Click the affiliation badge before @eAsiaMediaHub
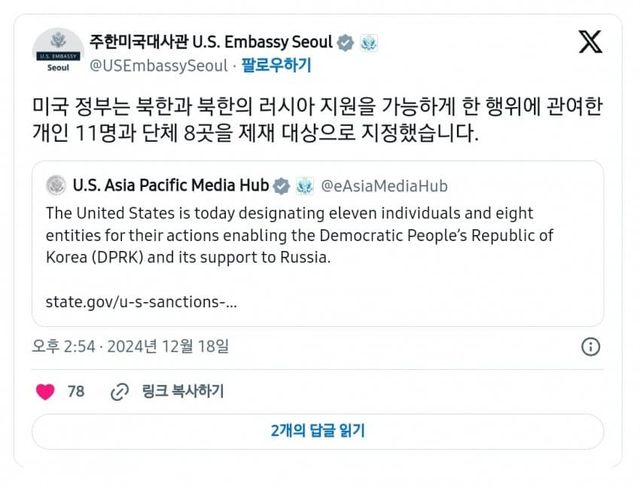The width and height of the screenshot is (640, 486). point(305,185)
